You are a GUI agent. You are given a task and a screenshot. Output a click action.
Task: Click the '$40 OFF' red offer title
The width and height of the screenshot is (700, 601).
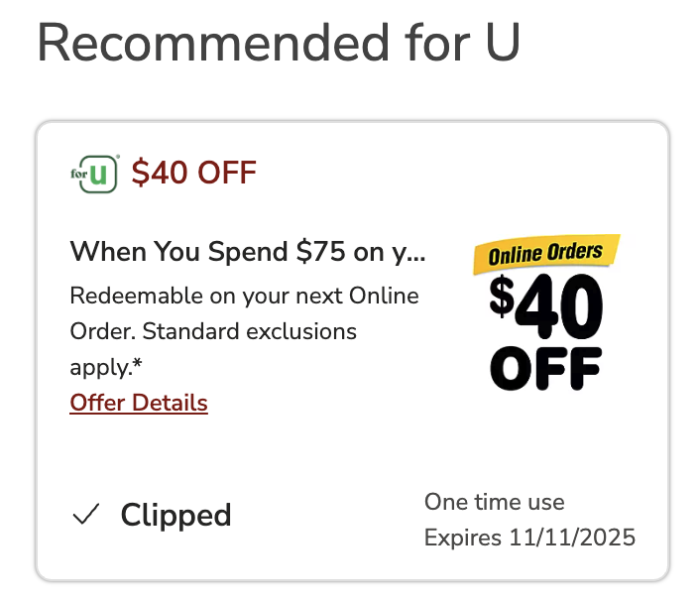194,174
